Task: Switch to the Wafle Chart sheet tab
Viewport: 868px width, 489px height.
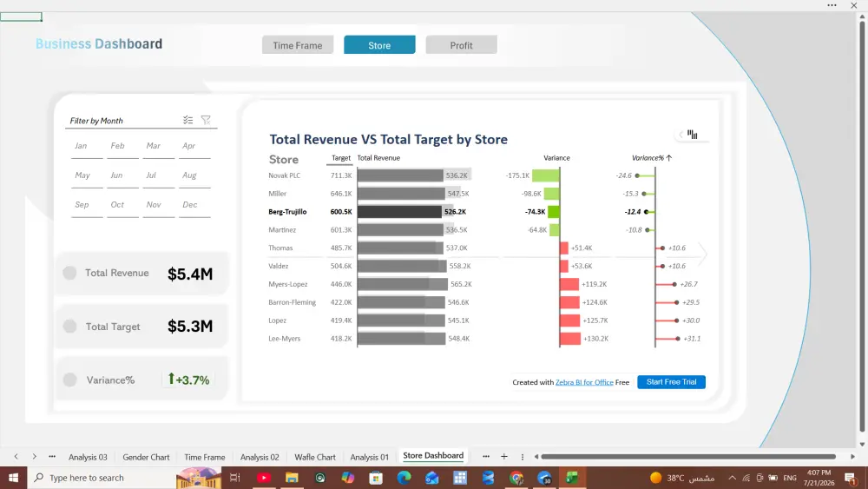Action: pos(314,457)
